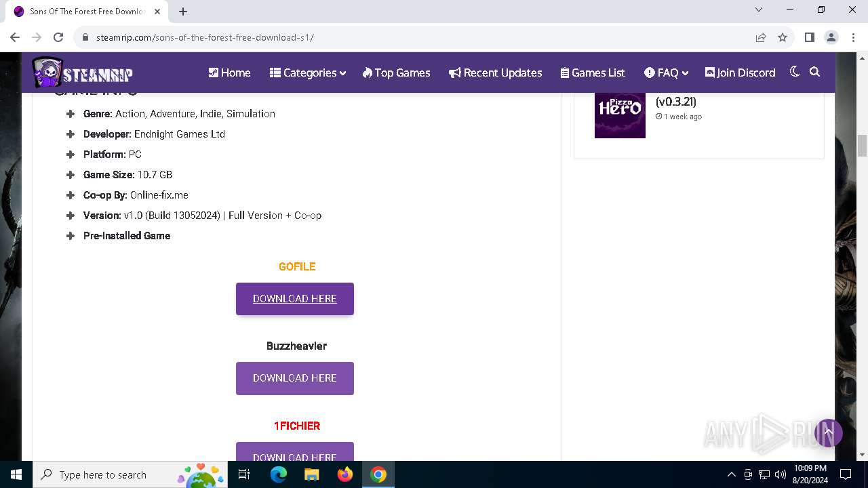Go forward to the next page
The height and width of the screenshot is (488, 868).
click(37, 37)
